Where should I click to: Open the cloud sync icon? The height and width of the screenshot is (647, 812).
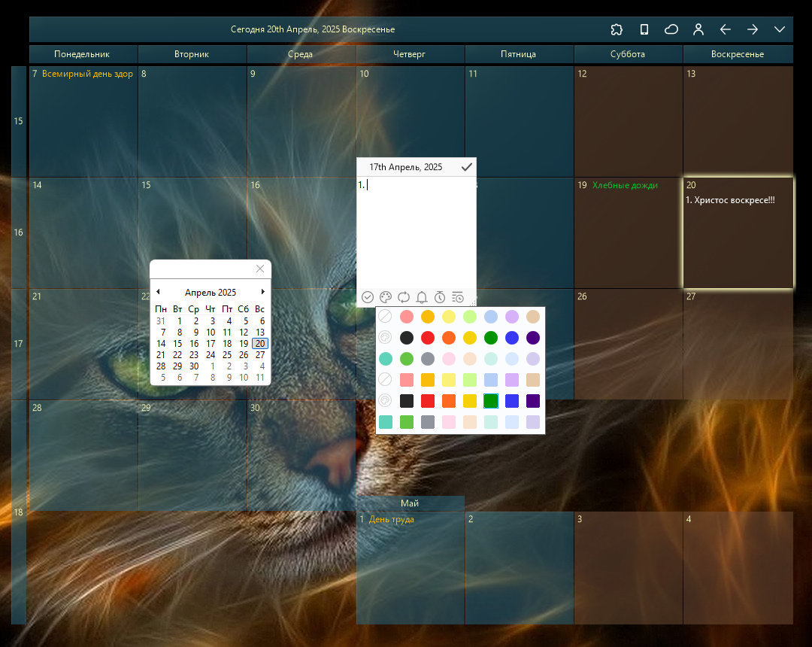(671, 29)
